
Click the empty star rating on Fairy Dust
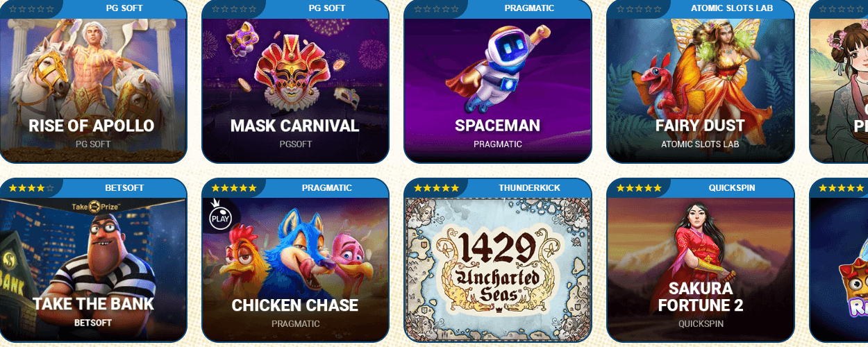pos(639,9)
